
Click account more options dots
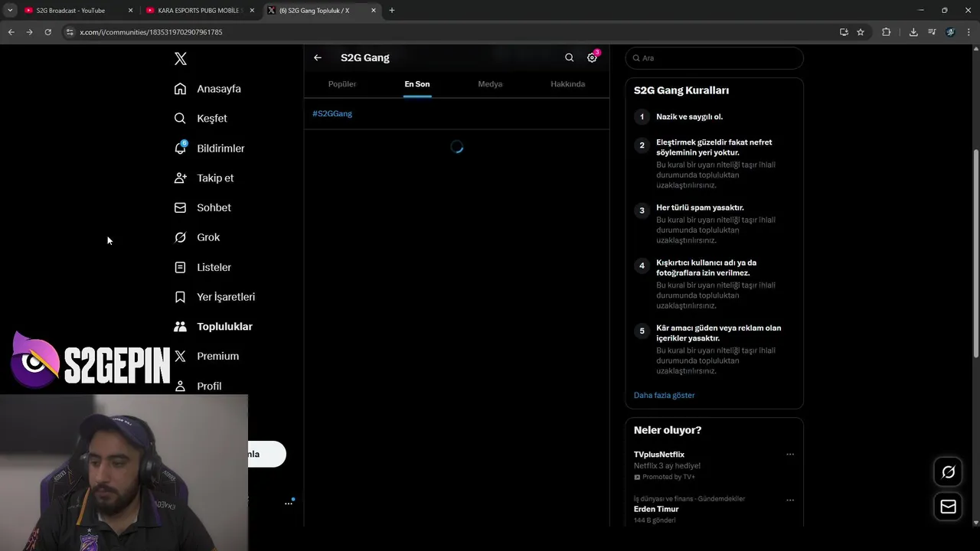pos(289,504)
